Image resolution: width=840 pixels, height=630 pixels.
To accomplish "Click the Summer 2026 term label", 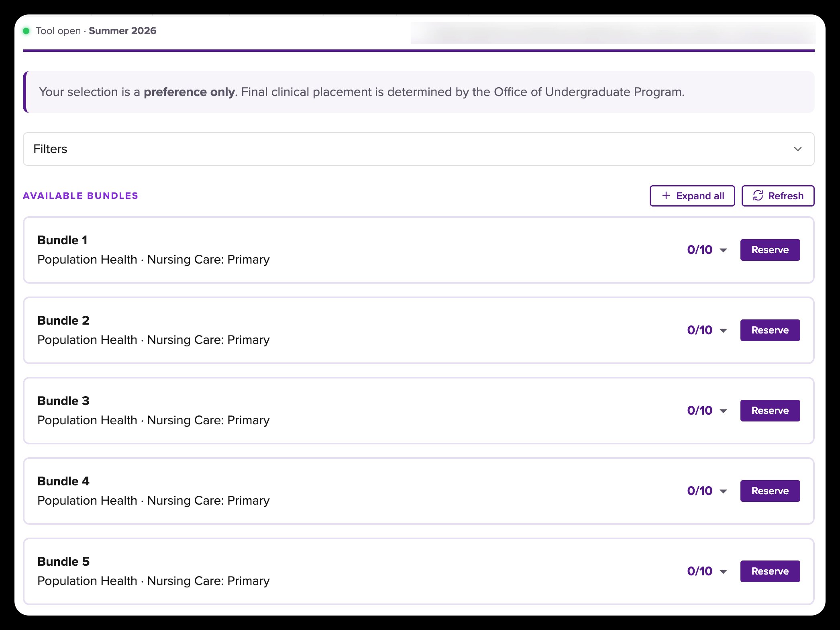I will click(122, 31).
